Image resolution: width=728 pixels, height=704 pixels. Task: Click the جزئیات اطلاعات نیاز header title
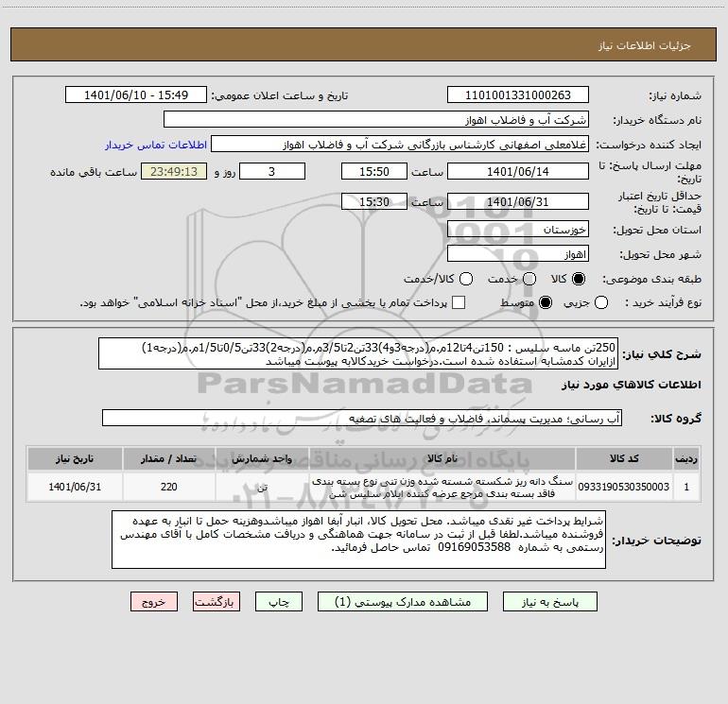tap(645, 45)
